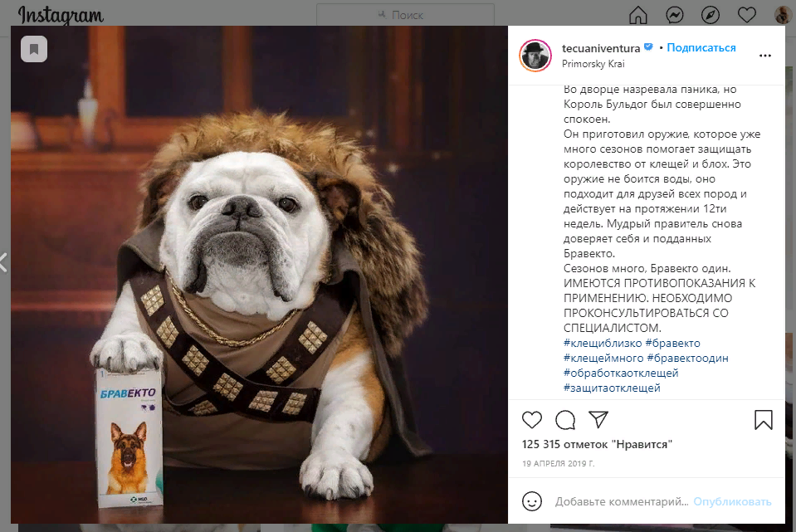Screen dimensions: 796x532
Task: Open the home feed icon
Action: [x=638, y=15]
